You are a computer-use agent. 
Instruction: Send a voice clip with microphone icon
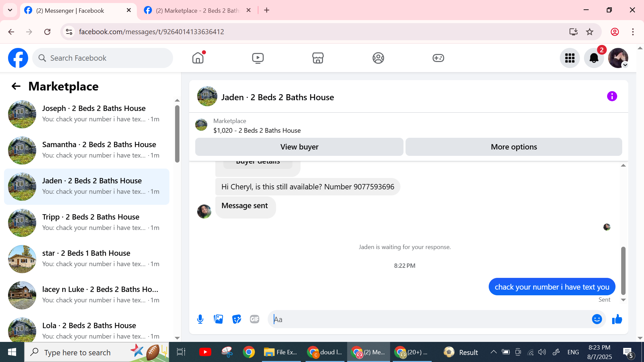pyautogui.click(x=200, y=319)
